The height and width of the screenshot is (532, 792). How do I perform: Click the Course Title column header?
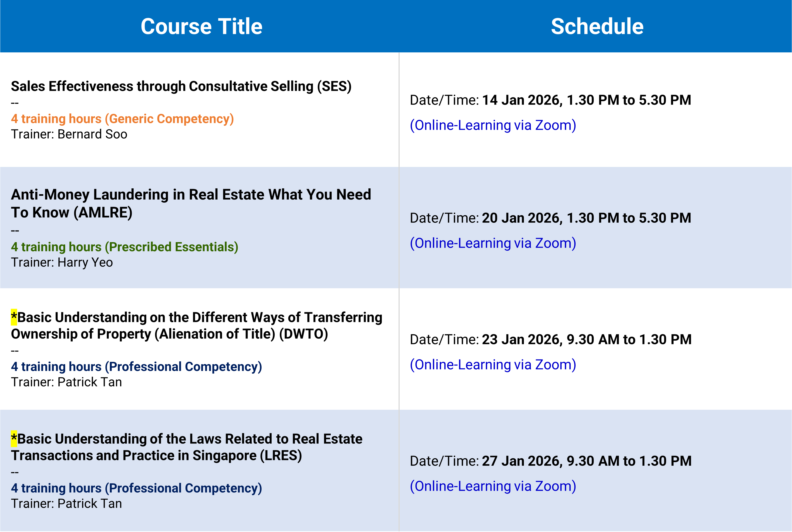(x=202, y=27)
